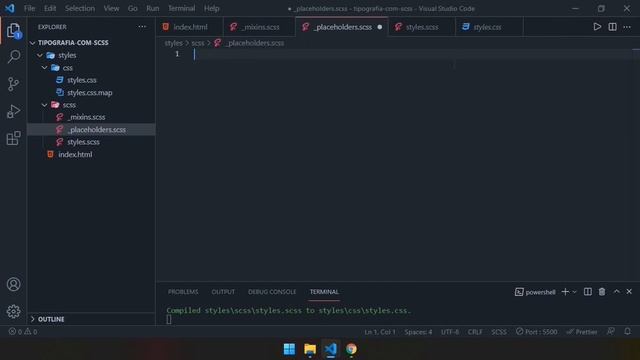
Task: Switch to the index.html editor tab
Action: 190,27
